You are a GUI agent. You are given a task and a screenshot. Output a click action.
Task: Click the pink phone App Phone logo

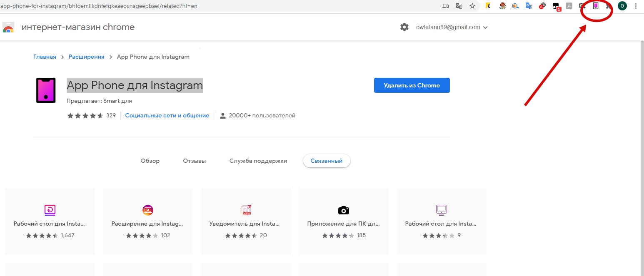[45, 90]
